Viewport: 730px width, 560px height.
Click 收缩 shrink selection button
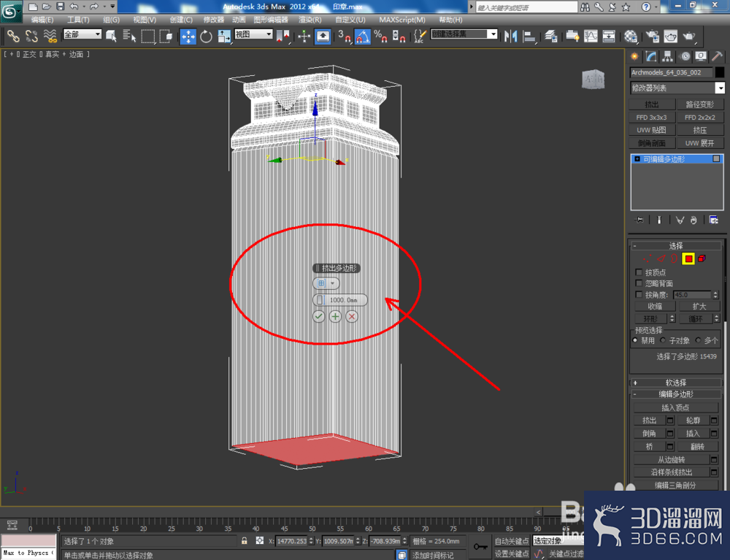click(x=655, y=307)
